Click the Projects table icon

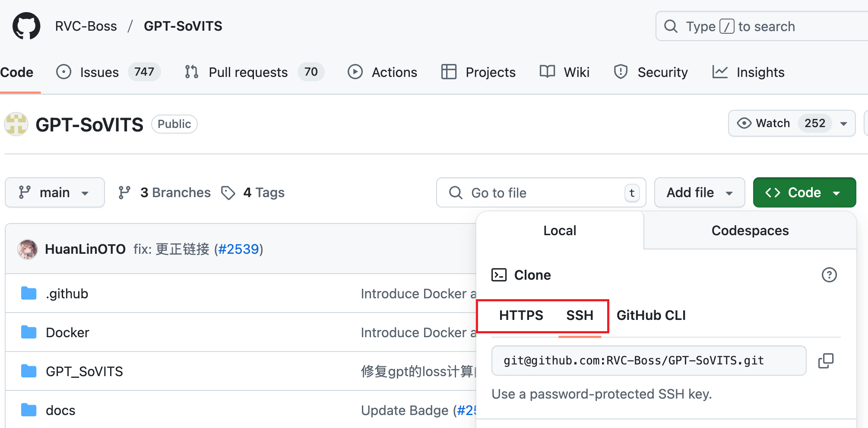click(x=449, y=72)
